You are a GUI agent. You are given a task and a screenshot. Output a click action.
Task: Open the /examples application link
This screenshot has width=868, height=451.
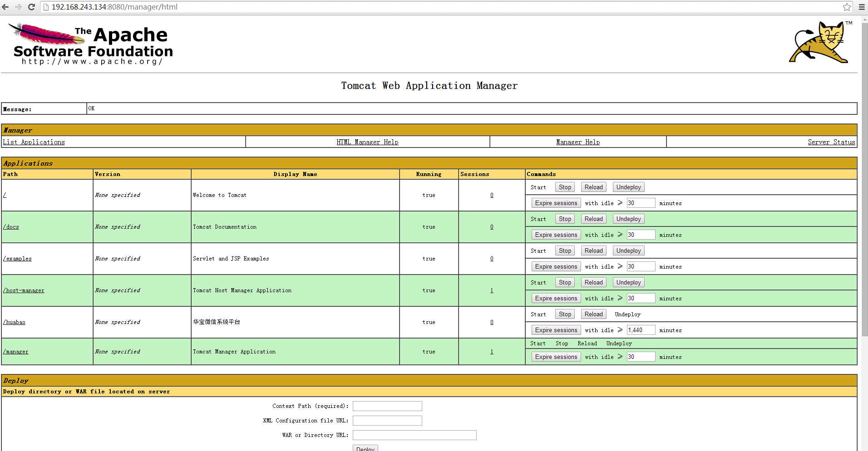(17, 259)
